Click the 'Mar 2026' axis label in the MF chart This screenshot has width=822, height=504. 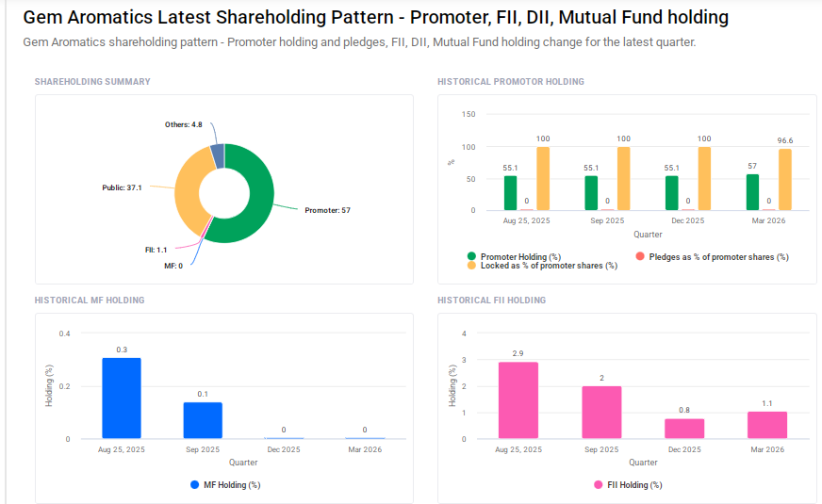tap(365, 449)
